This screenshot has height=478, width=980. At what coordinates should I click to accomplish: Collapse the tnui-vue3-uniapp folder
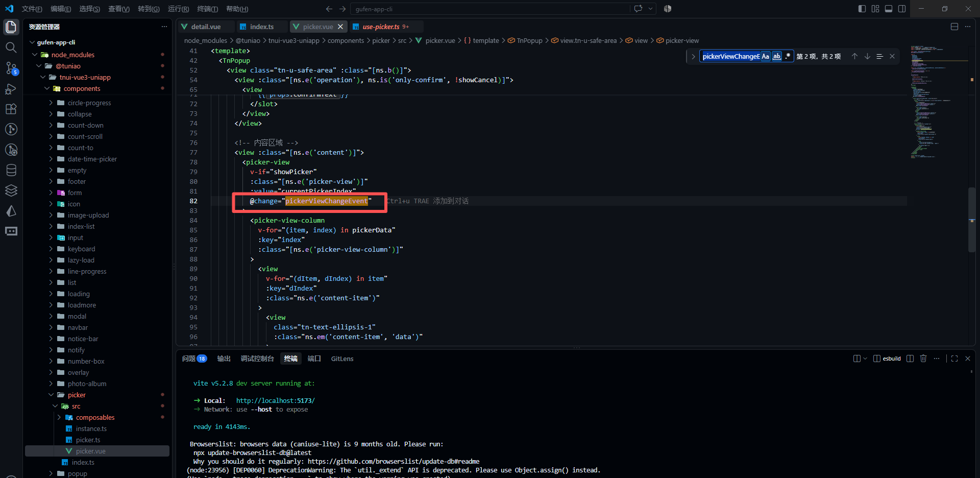coord(42,77)
